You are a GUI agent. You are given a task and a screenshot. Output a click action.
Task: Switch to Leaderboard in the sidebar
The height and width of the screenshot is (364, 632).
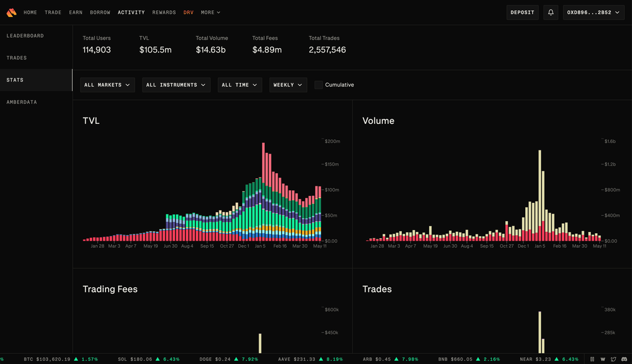coord(25,36)
